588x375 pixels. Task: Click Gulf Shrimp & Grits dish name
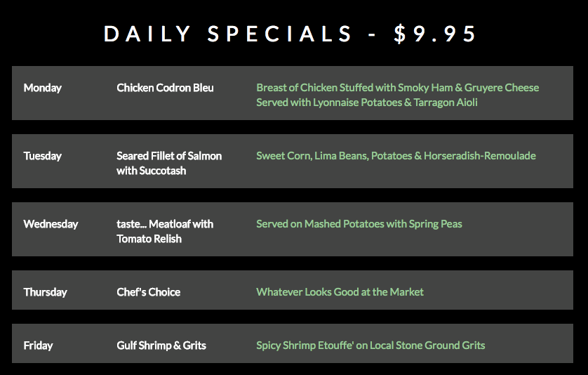[x=161, y=346]
